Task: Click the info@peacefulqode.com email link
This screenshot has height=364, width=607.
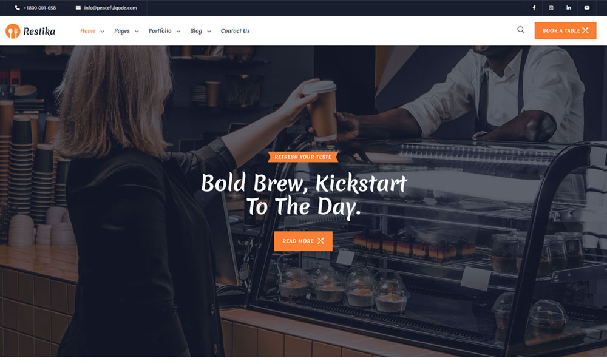Action: click(110, 8)
